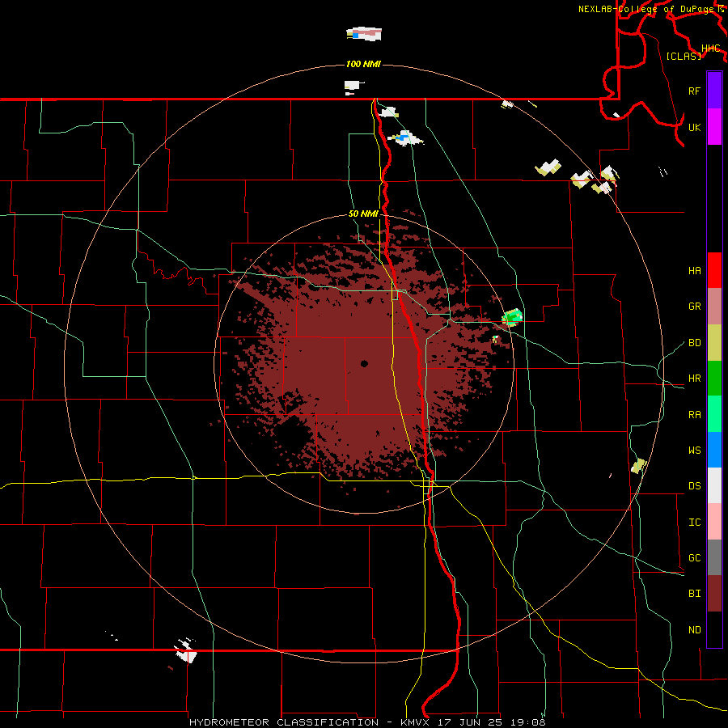Click the RF legend label
Screen dimensions: 728x728
click(x=694, y=91)
